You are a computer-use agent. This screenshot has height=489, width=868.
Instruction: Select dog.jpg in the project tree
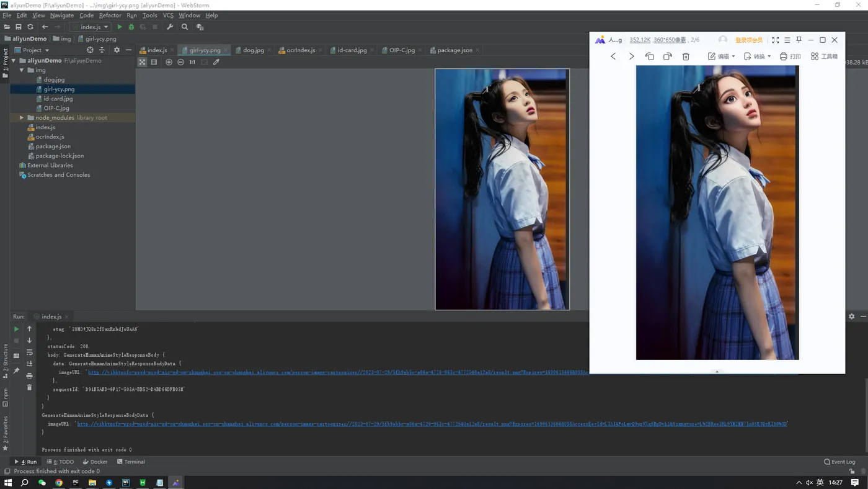click(x=54, y=79)
